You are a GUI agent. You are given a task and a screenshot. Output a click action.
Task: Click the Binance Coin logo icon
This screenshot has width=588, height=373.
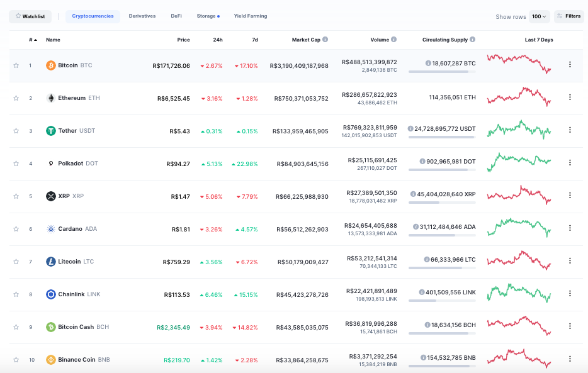[x=50, y=360]
